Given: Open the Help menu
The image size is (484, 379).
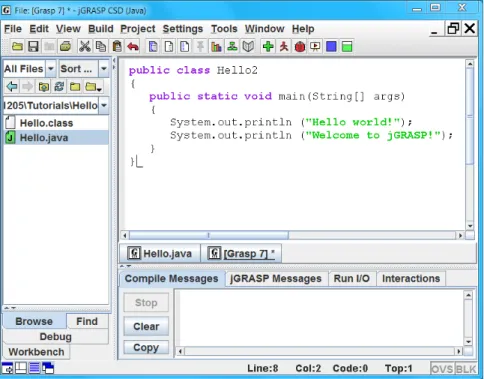Looking at the screenshot, I should [303, 29].
